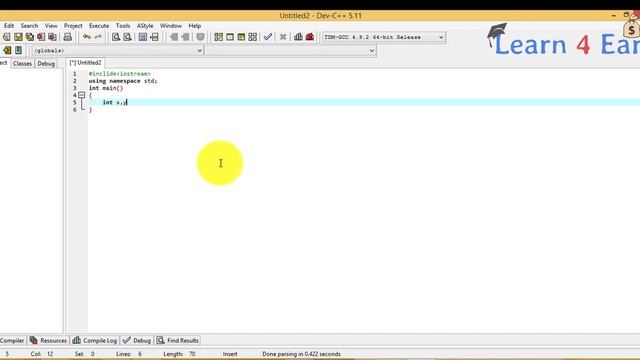Click the grey X stop execution icon
Image resolution: width=640 pixels, height=360 pixels.
point(283,37)
